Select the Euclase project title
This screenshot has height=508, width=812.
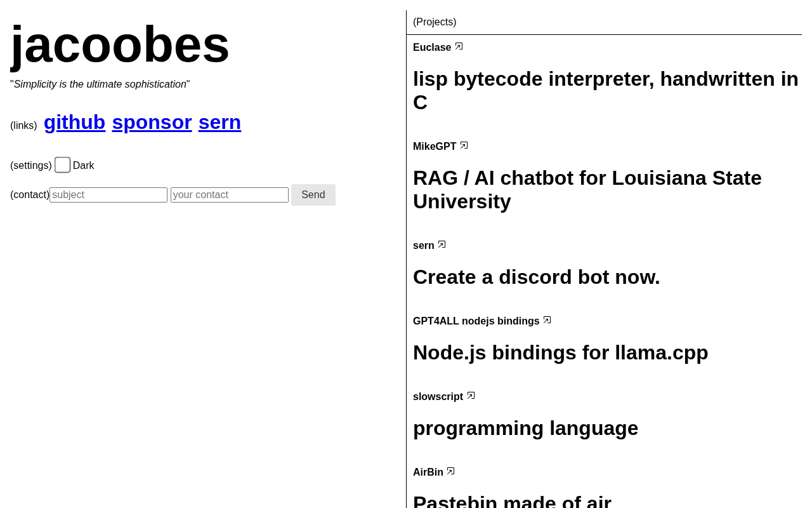(x=432, y=48)
